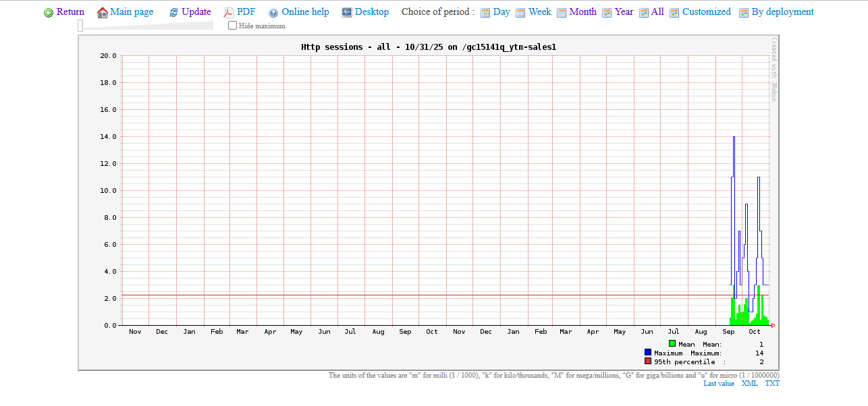Show the Year period graph
This screenshot has height=406, width=868.
(624, 12)
